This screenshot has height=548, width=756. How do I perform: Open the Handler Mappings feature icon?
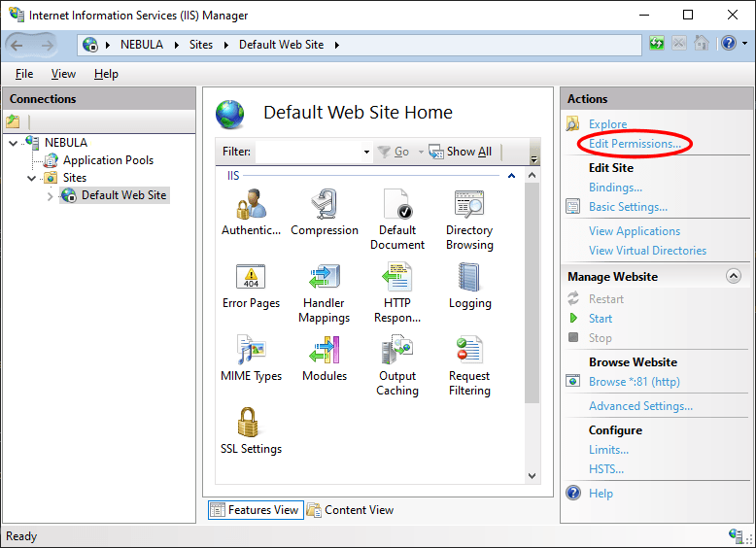[x=325, y=277]
